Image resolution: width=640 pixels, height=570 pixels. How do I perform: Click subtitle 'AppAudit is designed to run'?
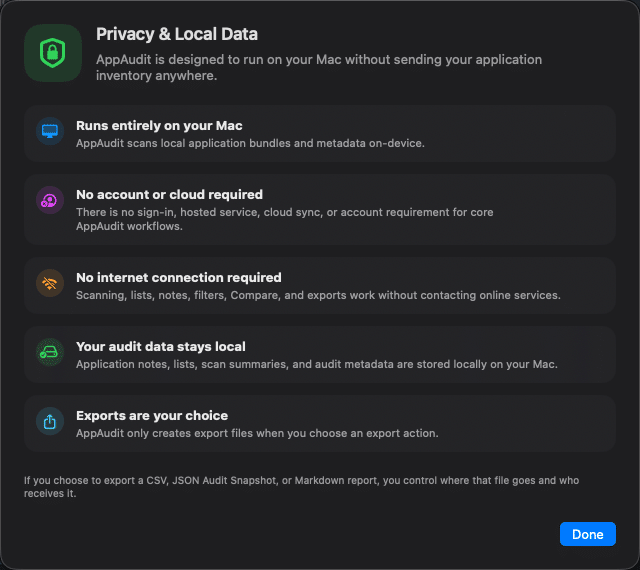coord(319,67)
